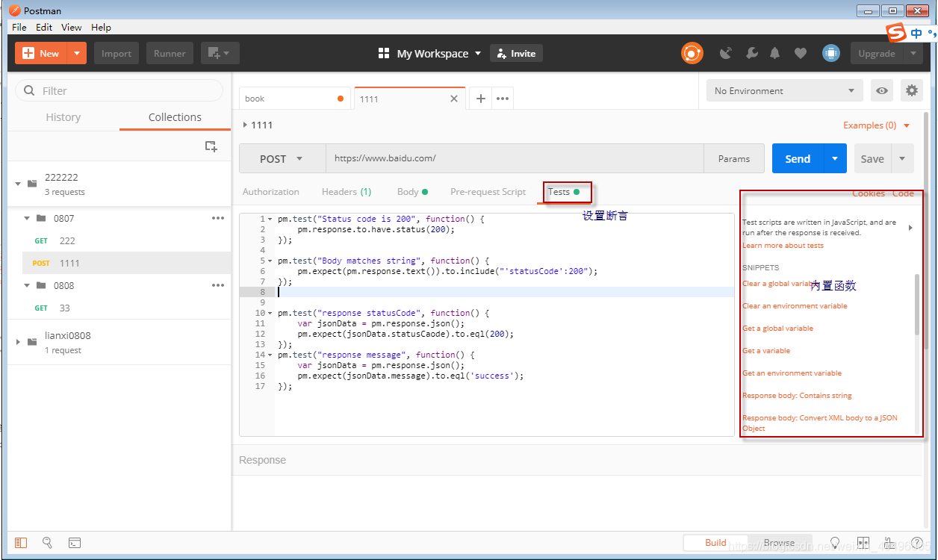
Task: Switch to the Collections tab
Action: click(175, 117)
